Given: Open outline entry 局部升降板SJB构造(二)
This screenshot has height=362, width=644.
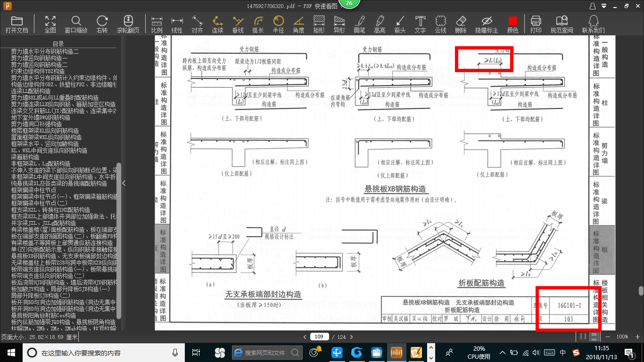Looking at the screenshot, I should [41, 296].
